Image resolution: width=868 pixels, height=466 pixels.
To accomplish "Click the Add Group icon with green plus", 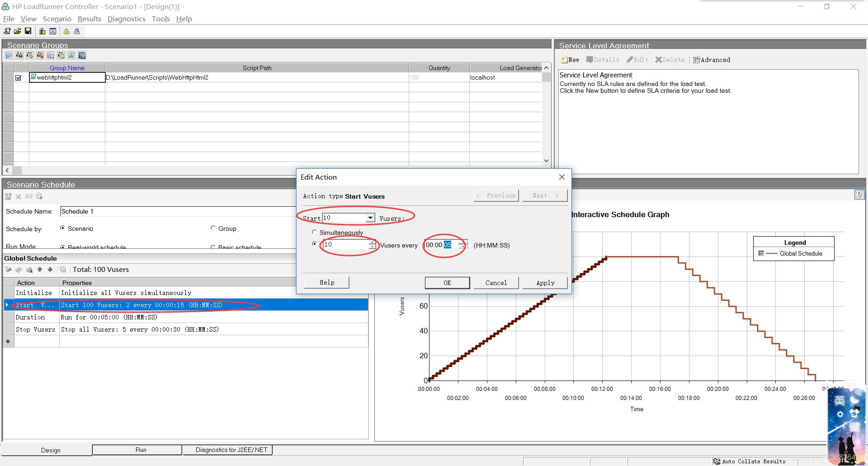I will coord(30,55).
